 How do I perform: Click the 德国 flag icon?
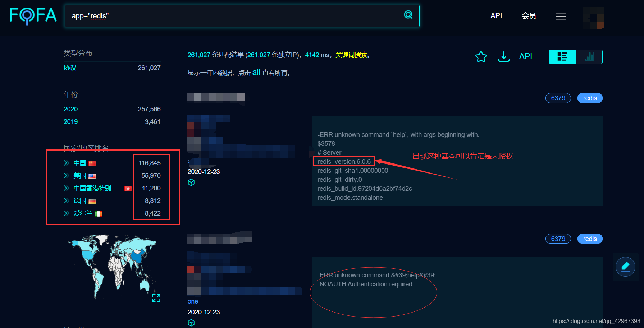tap(92, 202)
